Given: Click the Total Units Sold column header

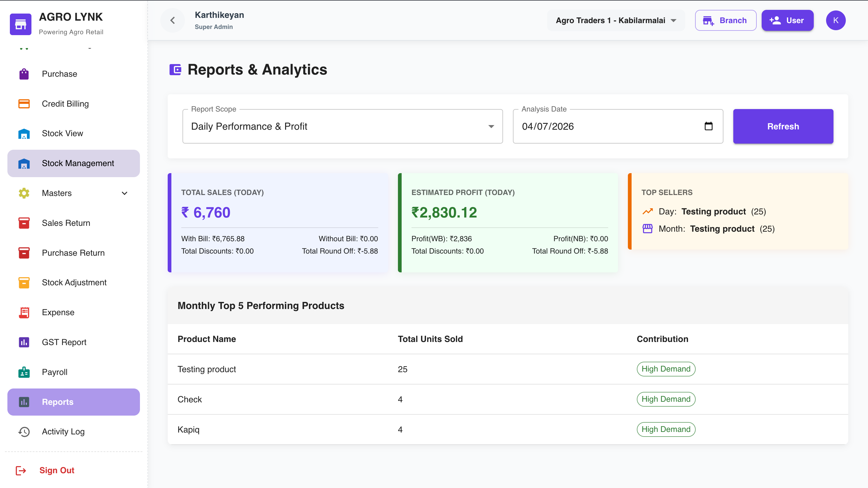Looking at the screenshot, I should coord(430,339).
